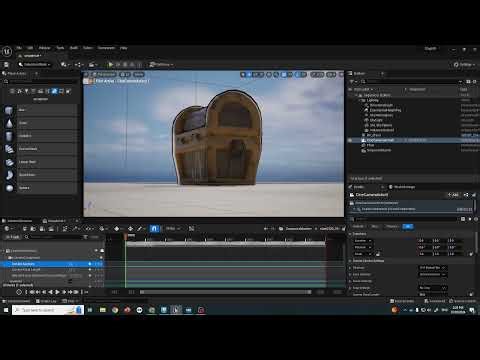This screenshot has width=480, height=360.
Task: Click the Details panel settings gear icon
Action: pos(476,219)
